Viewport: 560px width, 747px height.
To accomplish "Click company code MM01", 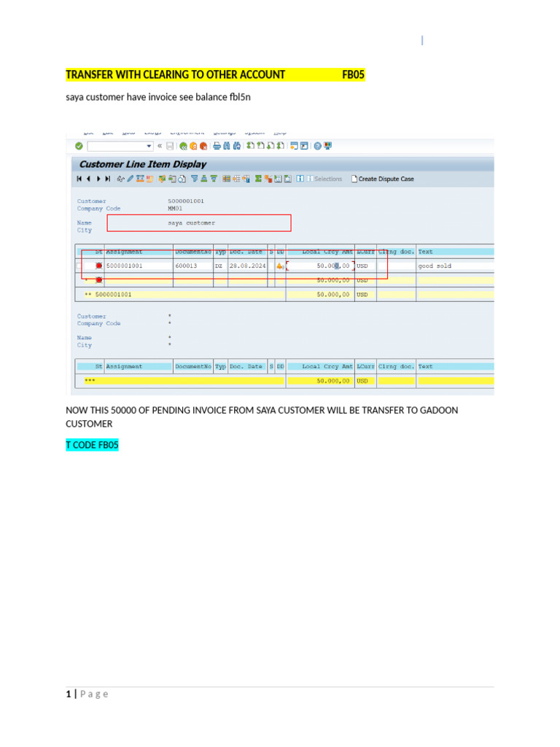I will point(175,209).
